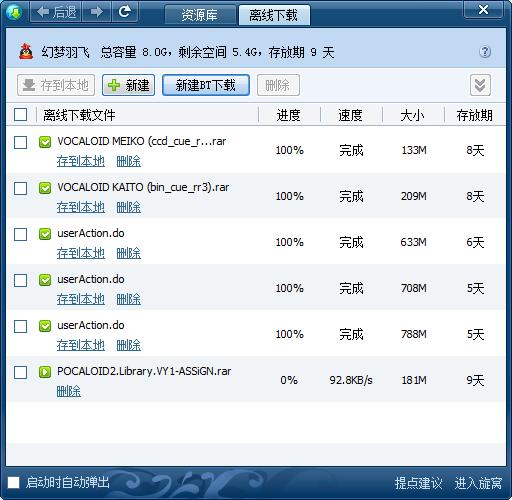The height and width of the screenshot is (500, 512).
Task: Click the status icon of 788M userAction.do
Action: pos(45,326)
